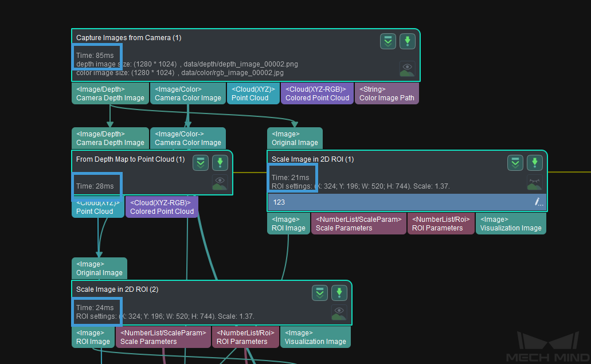Click the 123 text field in Scale Image (1)
The image size is (591, 364).
[396, 202]
